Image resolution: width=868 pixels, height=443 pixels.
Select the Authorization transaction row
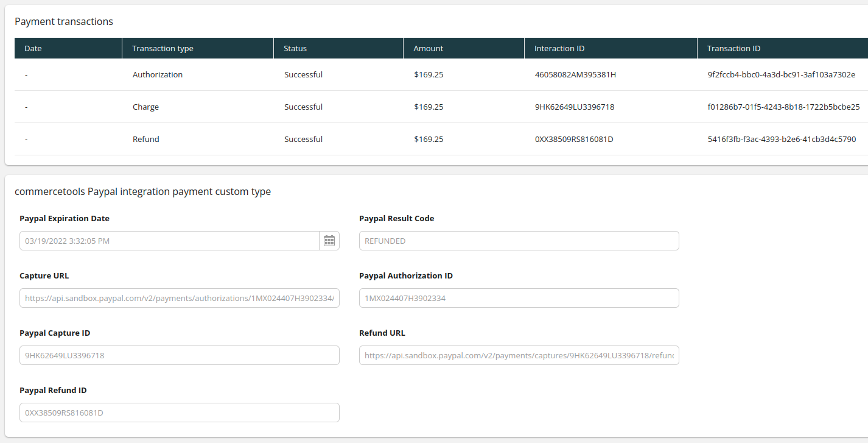coord(158,74)
